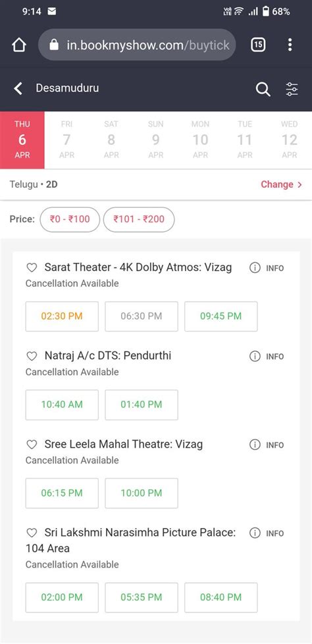
Task: Open the filter sliders icon
Action: (x=292, y=89)
